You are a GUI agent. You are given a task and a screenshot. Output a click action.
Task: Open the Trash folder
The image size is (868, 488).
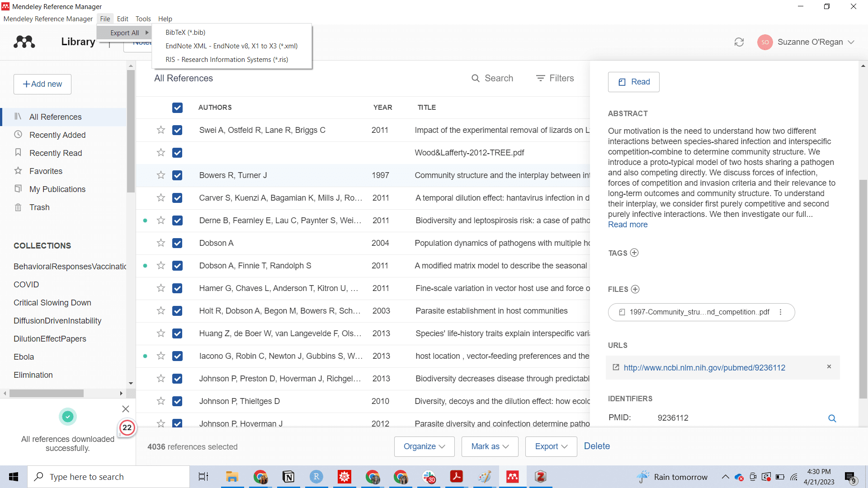pyautogui.click(x=39, y=207)
